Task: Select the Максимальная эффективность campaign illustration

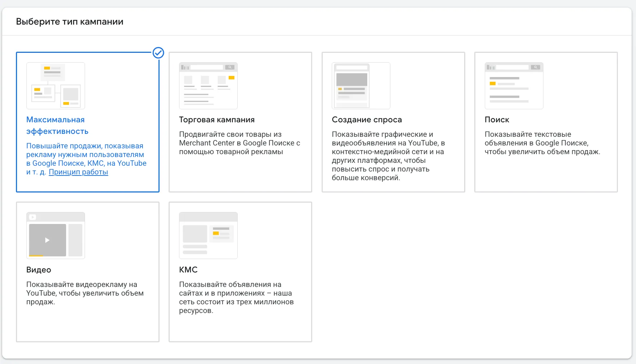Action: pos(56,86)
